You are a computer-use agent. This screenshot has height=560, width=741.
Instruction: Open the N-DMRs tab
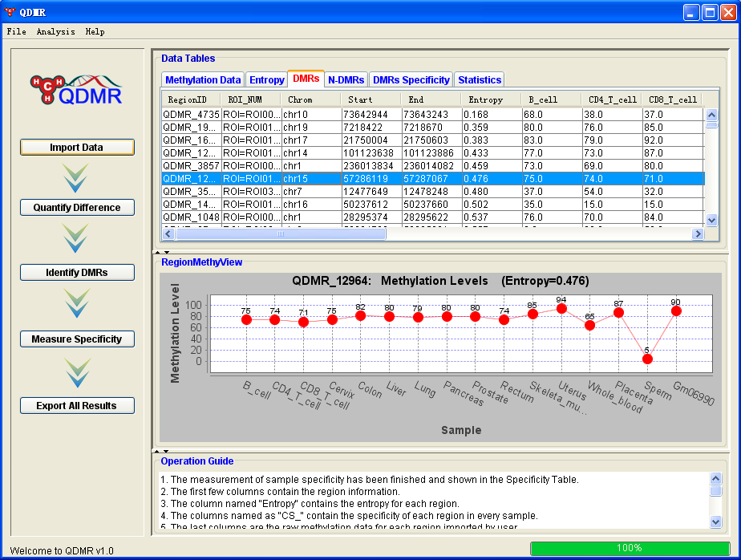point(346,80)
